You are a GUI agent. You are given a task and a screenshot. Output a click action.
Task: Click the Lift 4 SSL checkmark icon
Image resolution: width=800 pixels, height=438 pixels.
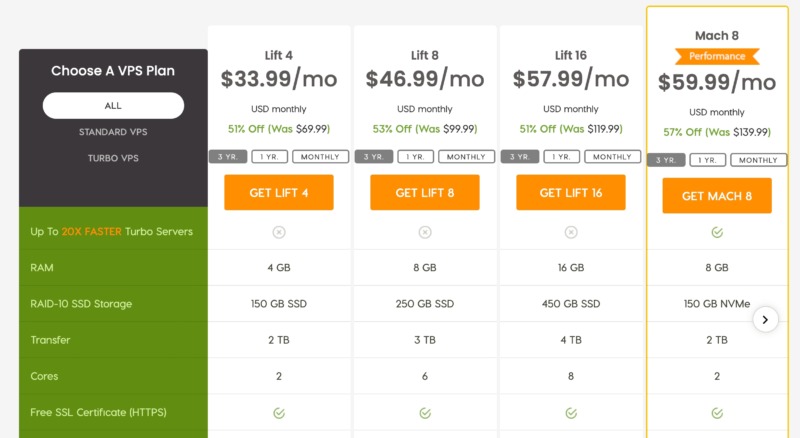[x=279, y=412]
